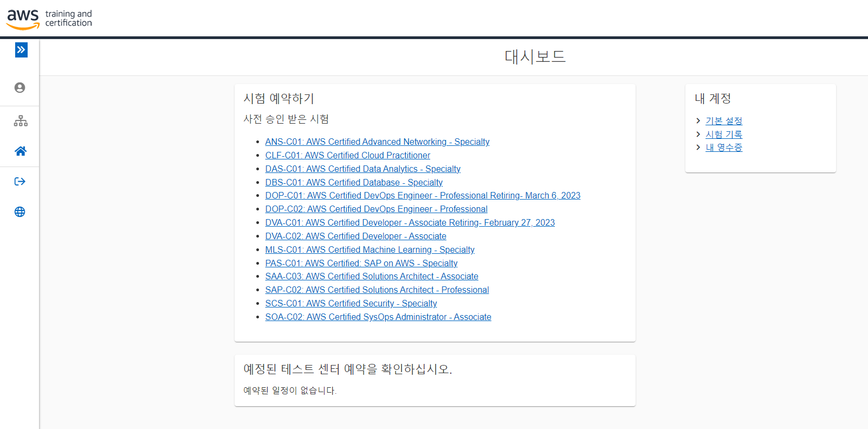This screenshot has width=868, height=429.
Task: Click the 내 계정 heading
Action: [712, 98]
